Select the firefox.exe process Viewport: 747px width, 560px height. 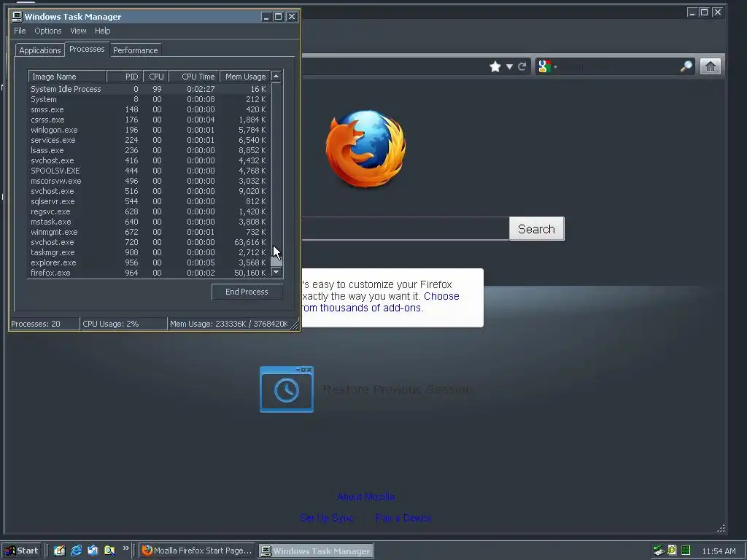149,273
